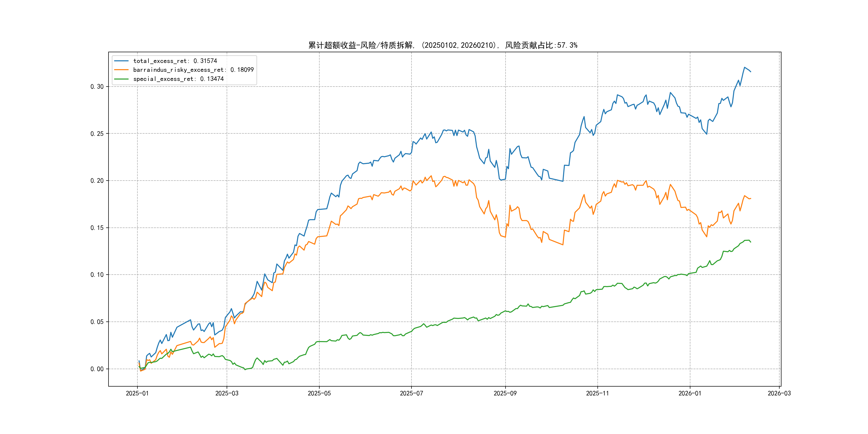The height and width of the screenshot is (434, 868).
Task: Click the 0.30 y-axis tick label
Action: pyautogui.click(x=97, y=87)
